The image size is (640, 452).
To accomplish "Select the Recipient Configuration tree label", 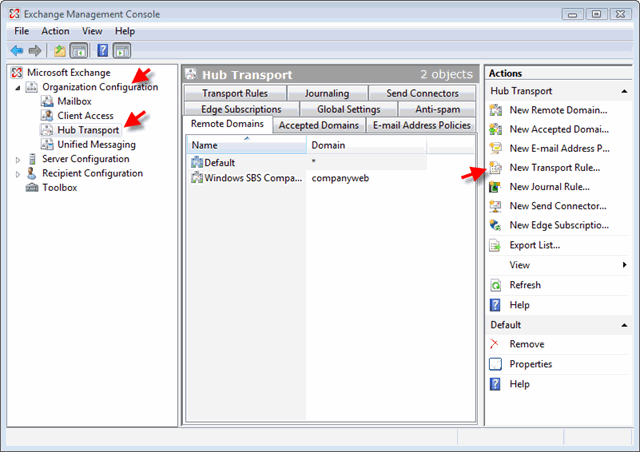I will (92, 173).
